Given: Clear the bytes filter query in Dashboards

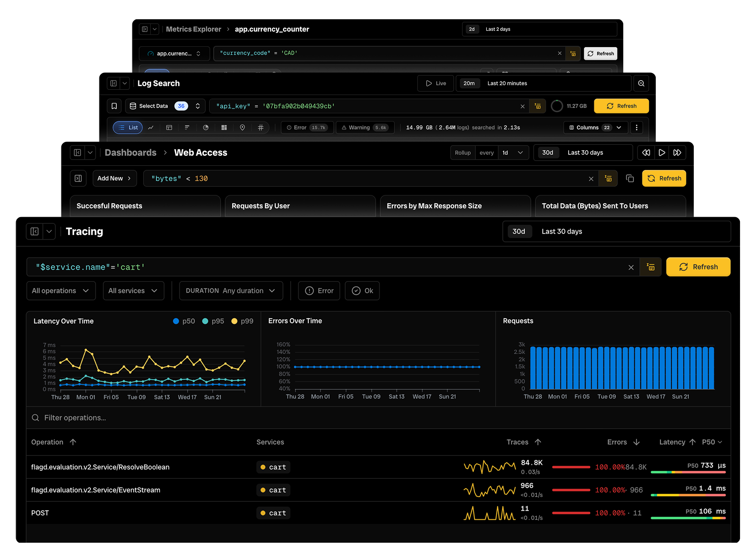Looking at the screenshot, I should pos(591,179).
